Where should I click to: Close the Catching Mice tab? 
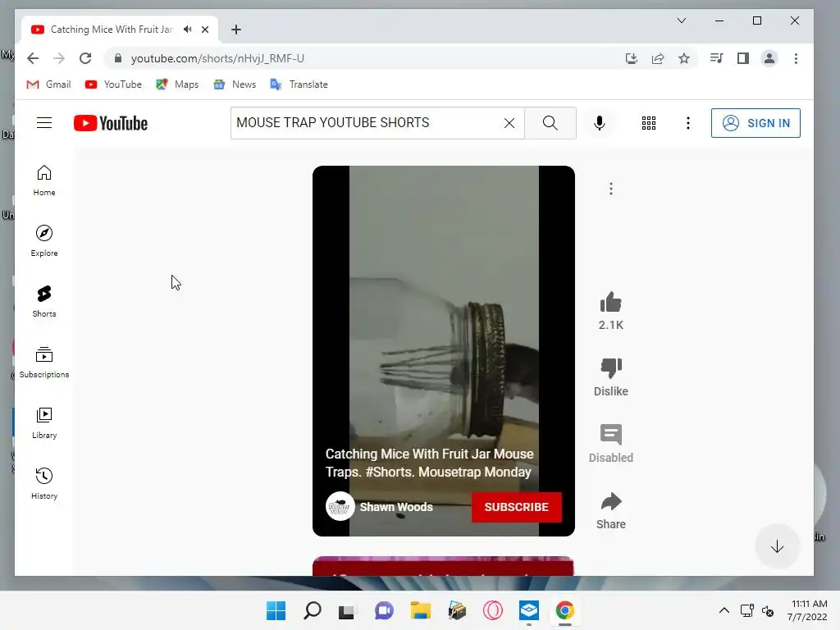point(204,30)
